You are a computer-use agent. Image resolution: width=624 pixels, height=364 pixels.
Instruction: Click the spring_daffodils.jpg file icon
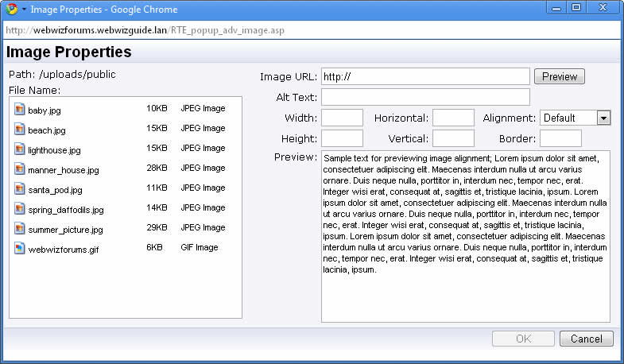(x=20, y=209)
